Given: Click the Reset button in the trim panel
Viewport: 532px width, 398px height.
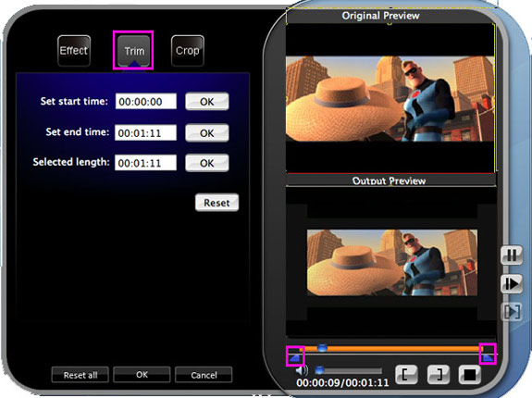Looking at the screenshot, I should click(217, 203).
